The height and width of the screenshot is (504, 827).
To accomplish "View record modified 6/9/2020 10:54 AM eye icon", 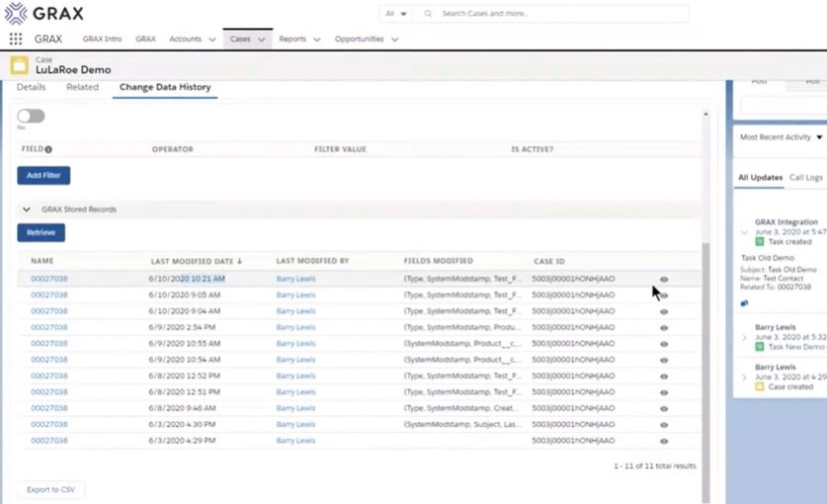I will coord(664,361).
